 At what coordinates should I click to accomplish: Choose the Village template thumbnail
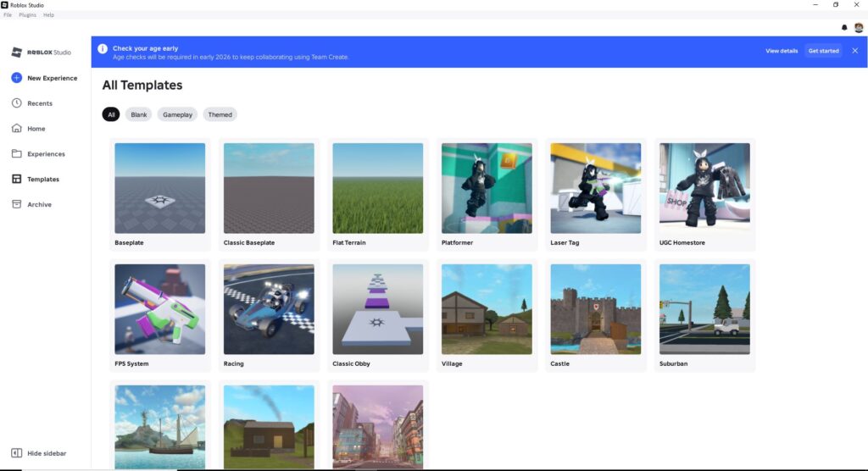[x=487, y=309]
